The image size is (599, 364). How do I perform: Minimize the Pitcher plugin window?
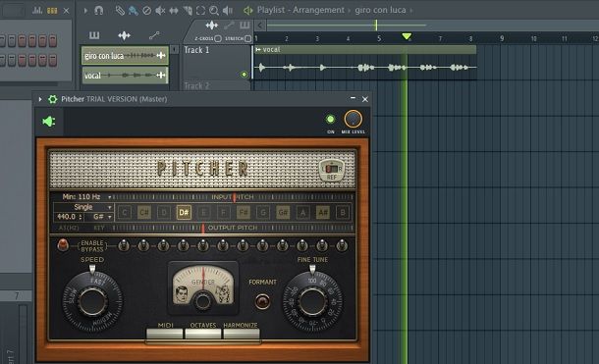point(353,98)
